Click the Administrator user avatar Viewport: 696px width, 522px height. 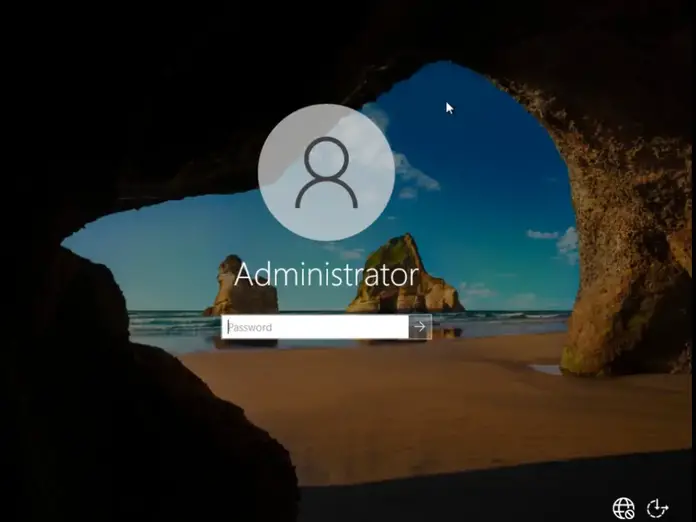pos(326,173)
